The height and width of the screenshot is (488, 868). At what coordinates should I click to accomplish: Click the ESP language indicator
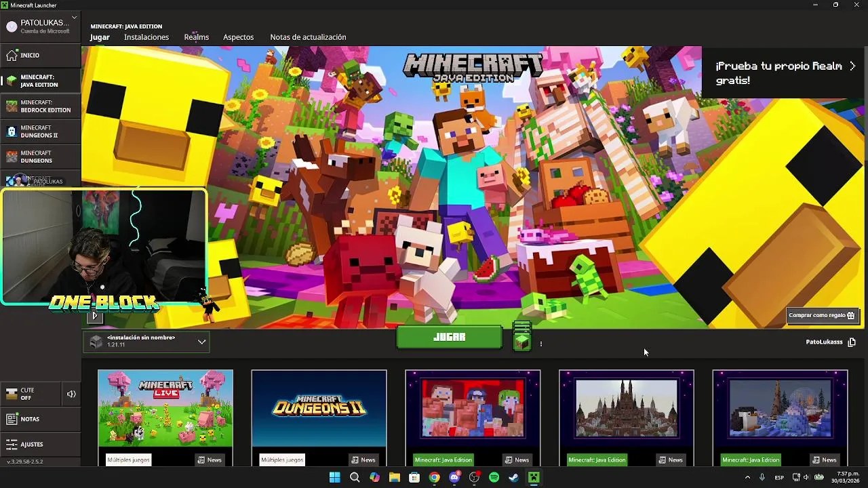(x=779, y=478)
